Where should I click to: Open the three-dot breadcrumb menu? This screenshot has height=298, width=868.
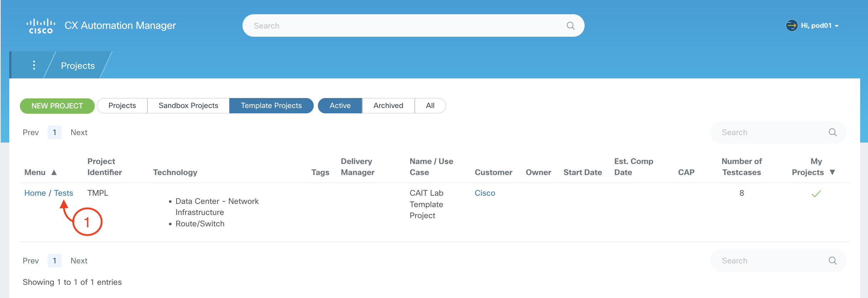coord(34,65)
